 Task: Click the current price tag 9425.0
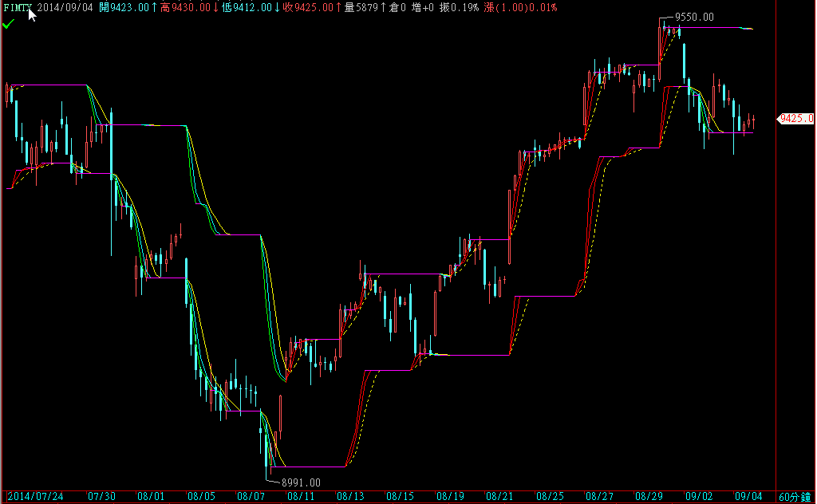pyautogui.click(x=796, y=119)
